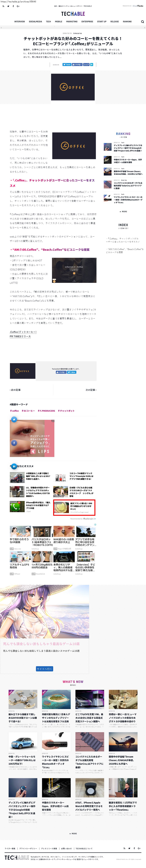Open ranking item Oppo 光学10倍ズーム article

[123, 160]
